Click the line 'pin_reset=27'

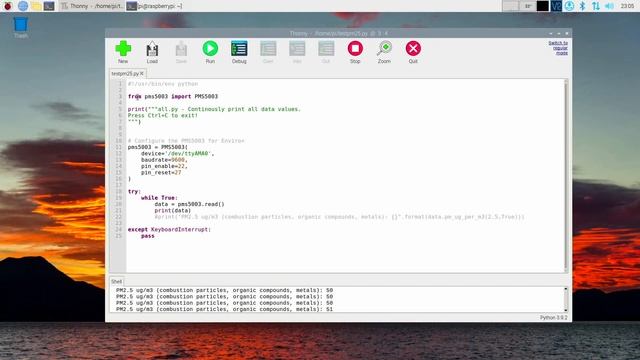point(161,172)
